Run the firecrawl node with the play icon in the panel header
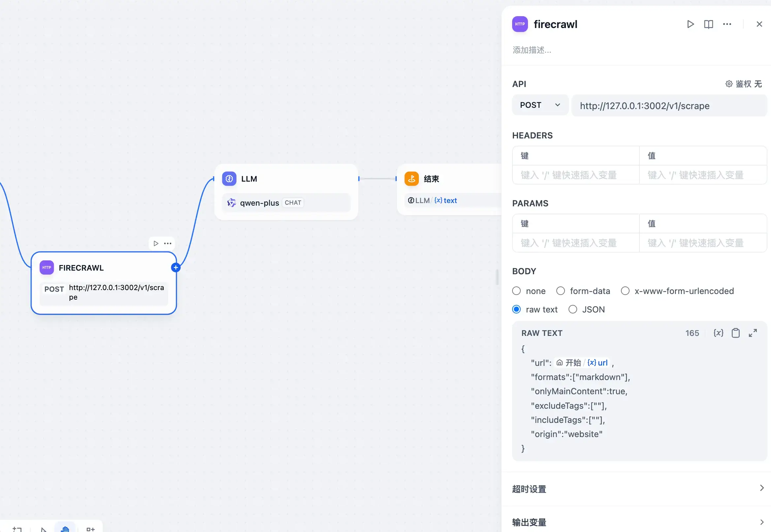 pyautogui.click(x=690, y=24)
